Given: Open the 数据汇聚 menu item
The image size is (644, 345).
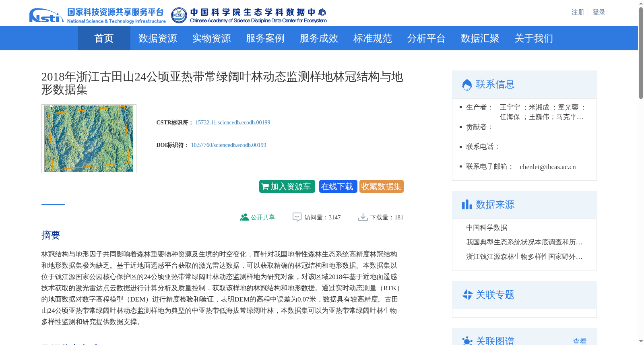Looking at the screenshot, I should tap(480, 38).
